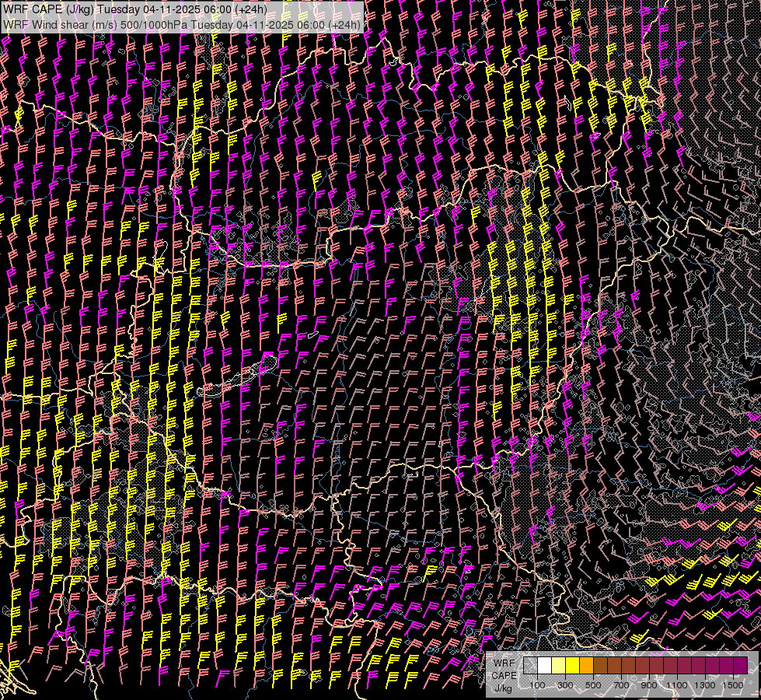This screenshot has height=700, width=761.
Task: Click the 100 legend tick label
Action: (x=537, y=685)
